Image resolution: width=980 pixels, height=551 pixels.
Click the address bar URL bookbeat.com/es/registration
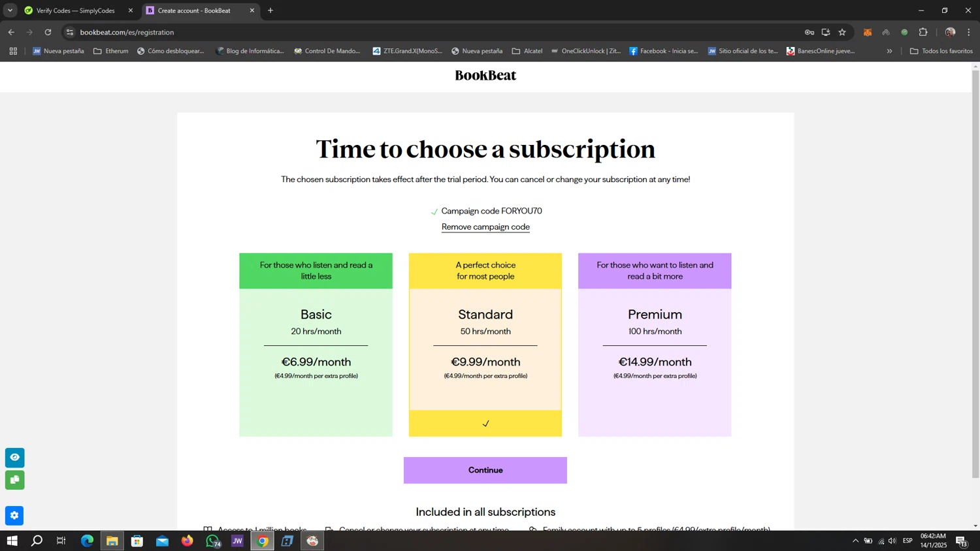click(x=127, y=32)
